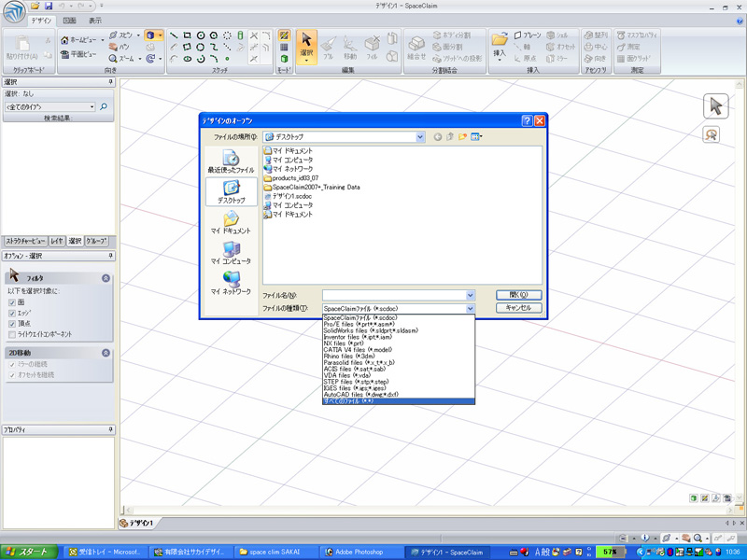Open デスクトップ in the dialog's places bar

[x=231, y=191]
